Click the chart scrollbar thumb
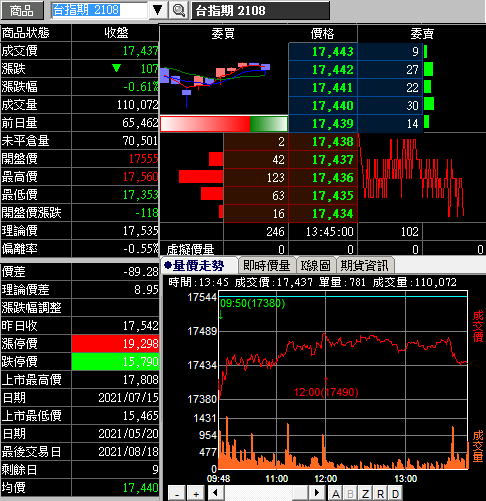486x501 pixels. coord(300,493)
